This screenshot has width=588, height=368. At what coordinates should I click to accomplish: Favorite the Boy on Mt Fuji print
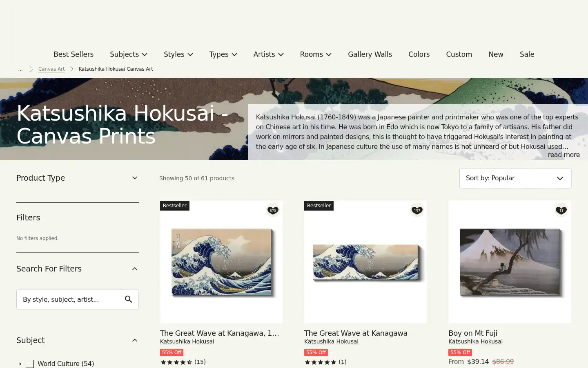(561, 210)
